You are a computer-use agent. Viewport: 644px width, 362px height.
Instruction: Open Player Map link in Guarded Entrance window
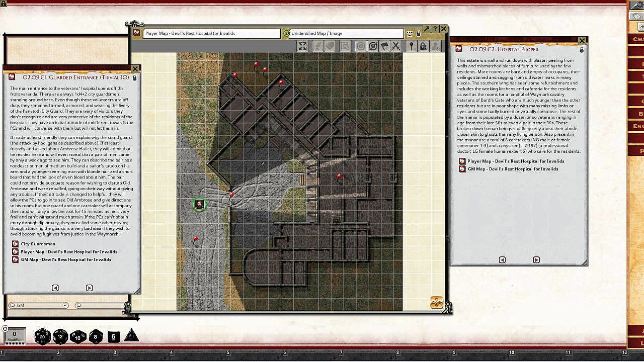point(69,252)
